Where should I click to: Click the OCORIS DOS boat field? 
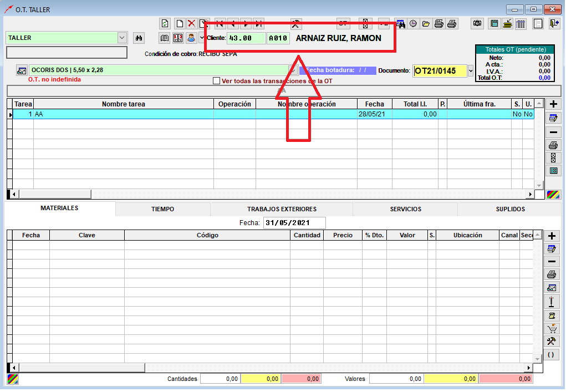click(159, 70)
